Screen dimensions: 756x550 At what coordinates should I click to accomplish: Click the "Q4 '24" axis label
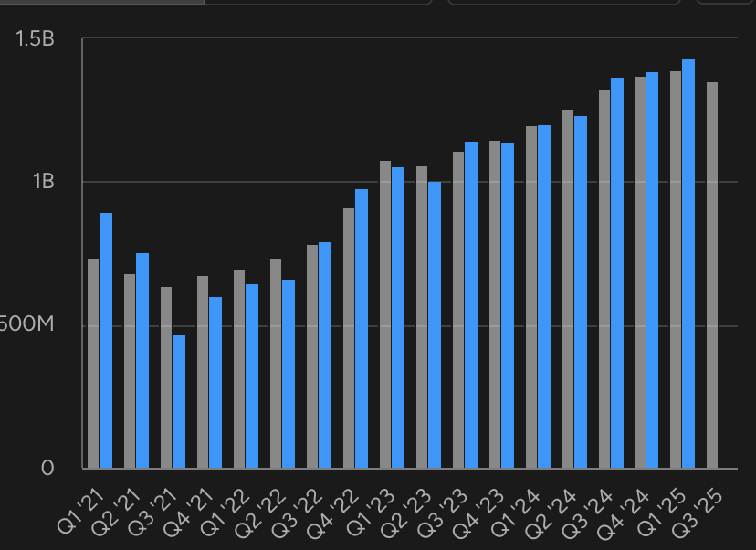[625, 513]
